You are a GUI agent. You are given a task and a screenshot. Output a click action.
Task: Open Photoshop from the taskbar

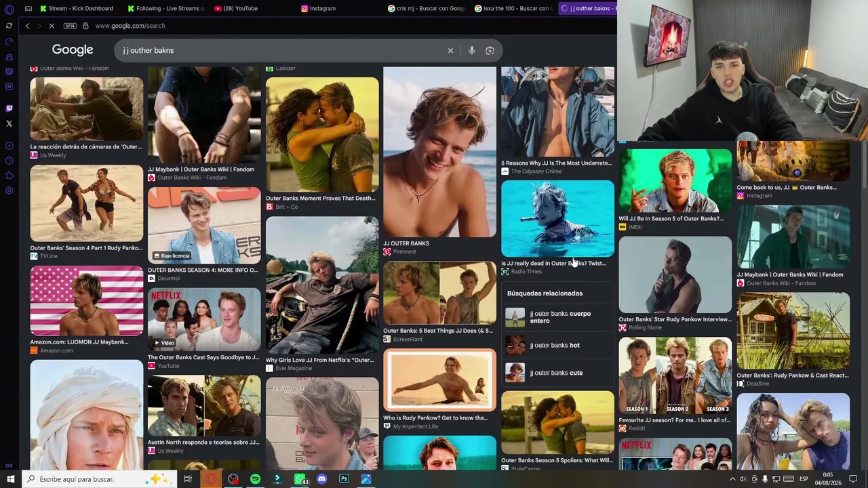[344, 479]
